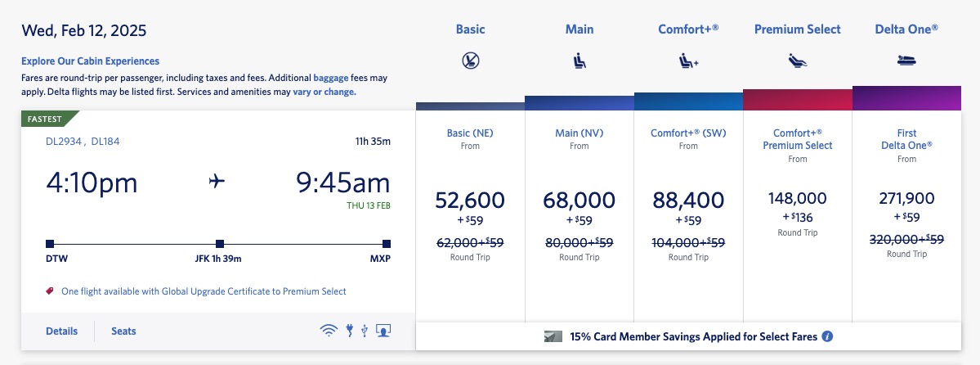The width and height of the screenshot is (980, 365).
Task: Choose the Comfort+ (SW) 88,400 miles fare
Action: click(688, 200)
